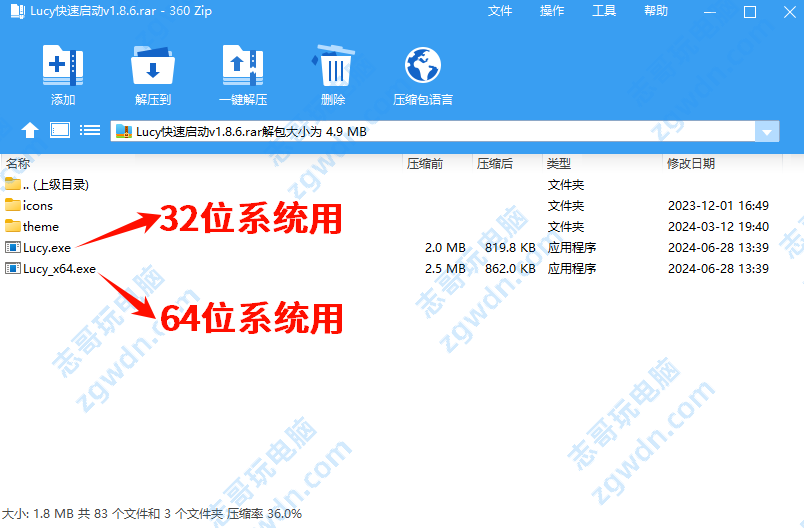Screen dimensions: 804x528
Task: Open the 压缩包语言 (Archive language) globe icon
Action: (x=423, y=68)
